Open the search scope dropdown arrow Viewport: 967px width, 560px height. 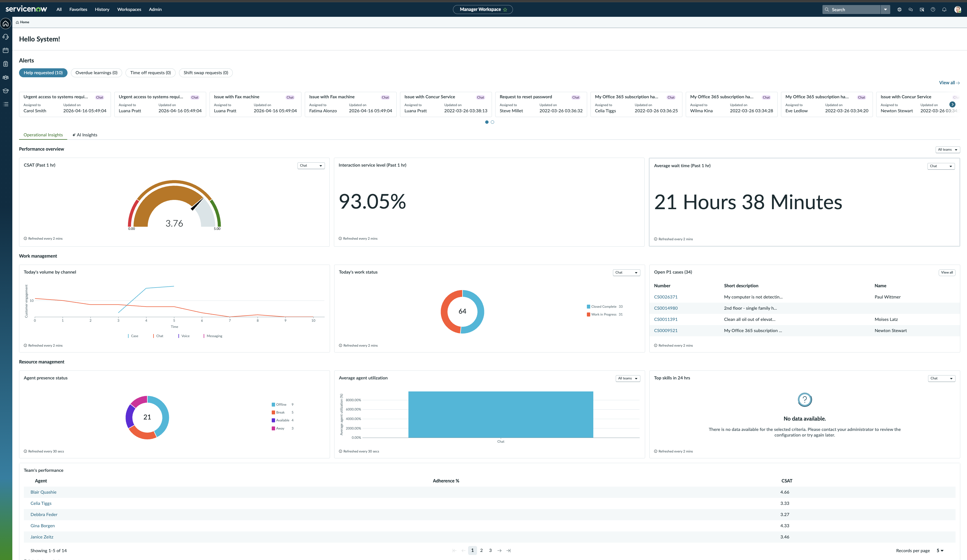(x=885, y=10)
